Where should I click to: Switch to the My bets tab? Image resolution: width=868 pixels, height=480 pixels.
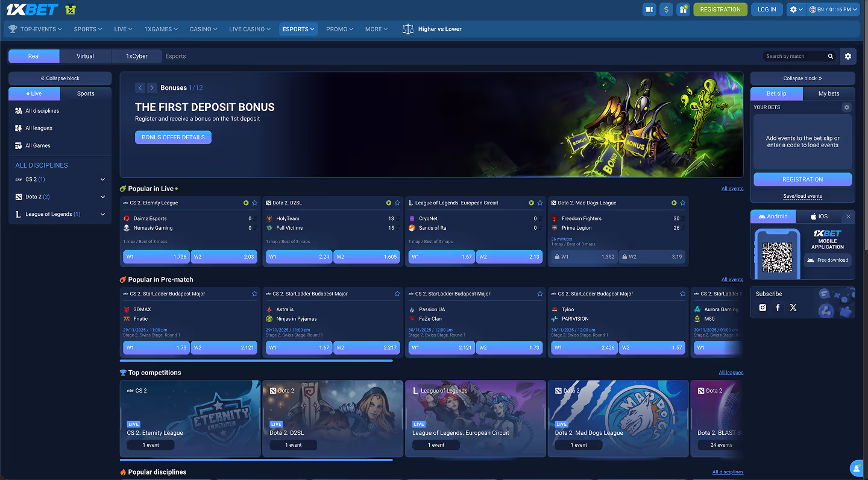(828, 93)
